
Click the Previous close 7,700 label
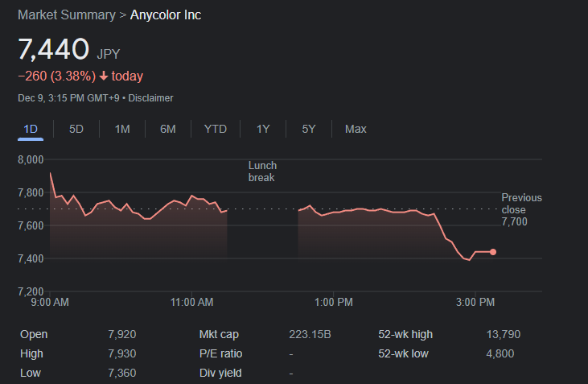pyautogui.click(x=521, y=209)
